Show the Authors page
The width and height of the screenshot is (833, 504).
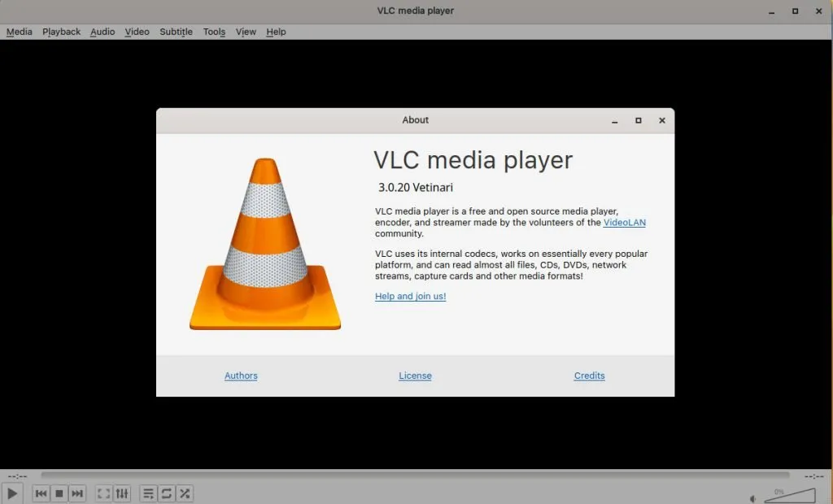coord(241,376)
